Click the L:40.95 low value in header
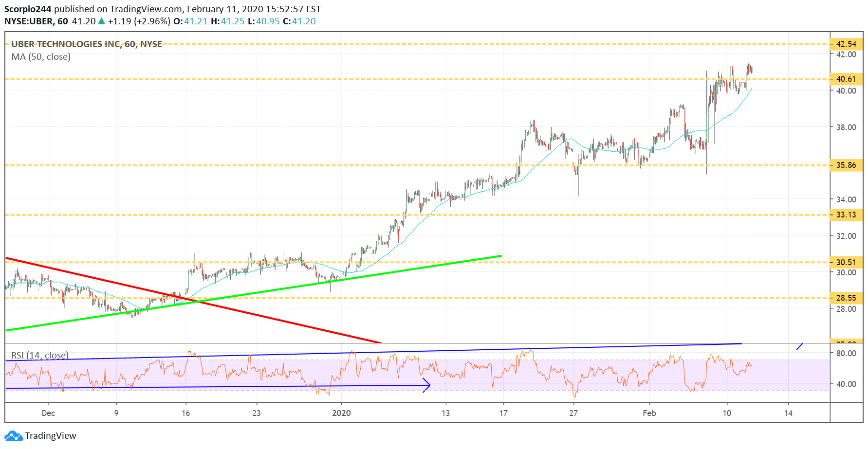868x449 pixels. point(263,21)
